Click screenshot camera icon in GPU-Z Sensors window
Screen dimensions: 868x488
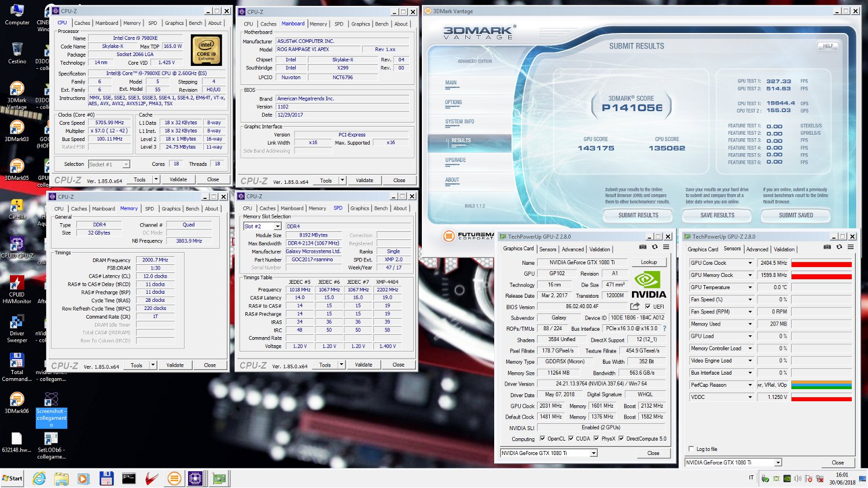827,247
